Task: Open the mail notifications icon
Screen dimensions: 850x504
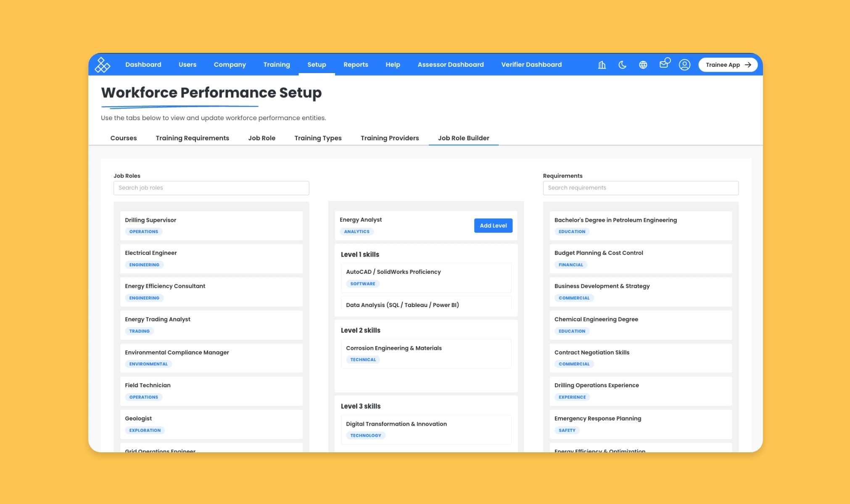Action: click(x=664, y=64)
